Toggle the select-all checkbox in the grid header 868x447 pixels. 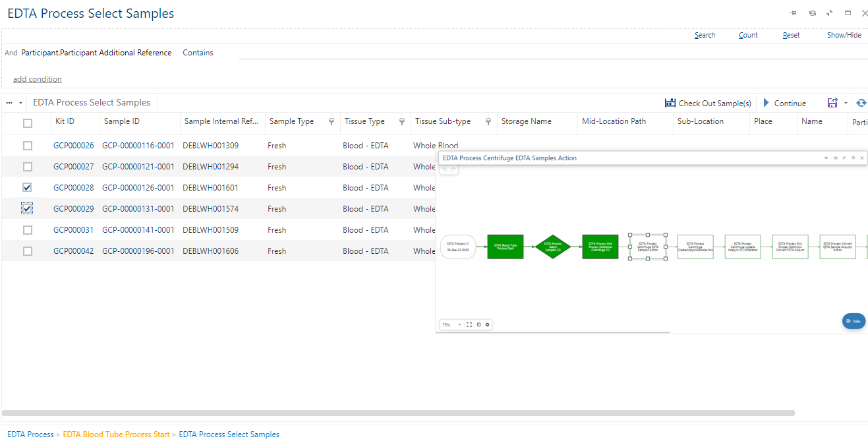click(x=27, y=123)
